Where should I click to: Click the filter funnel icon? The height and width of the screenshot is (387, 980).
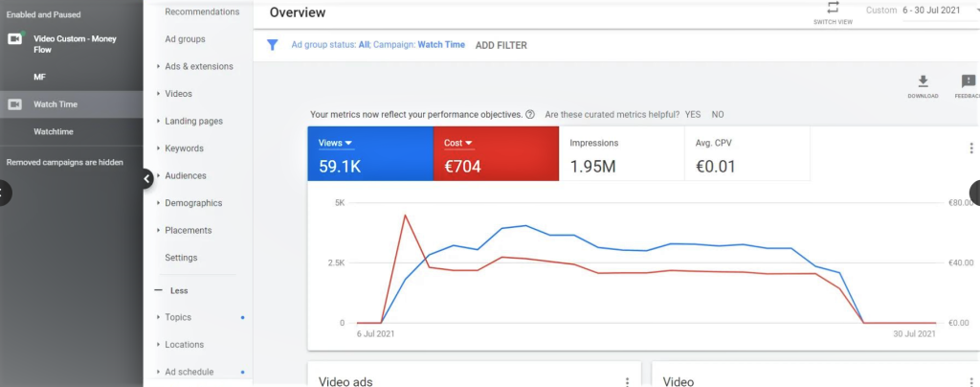(273, 45)
